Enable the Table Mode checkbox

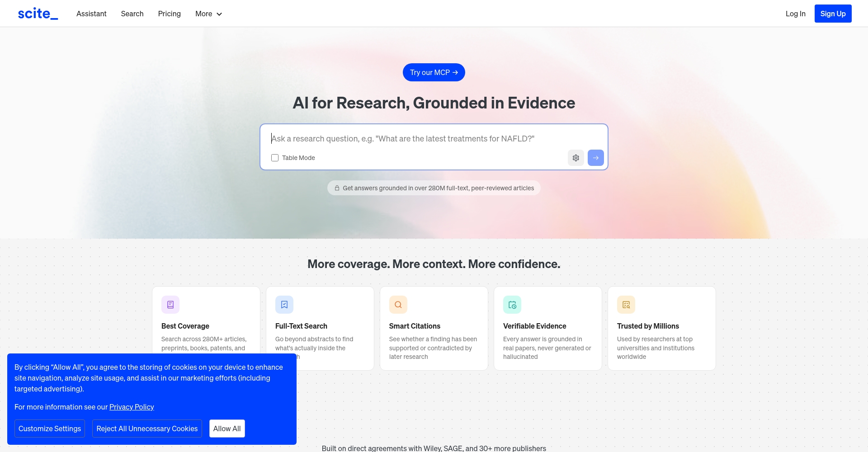[275, 158]
